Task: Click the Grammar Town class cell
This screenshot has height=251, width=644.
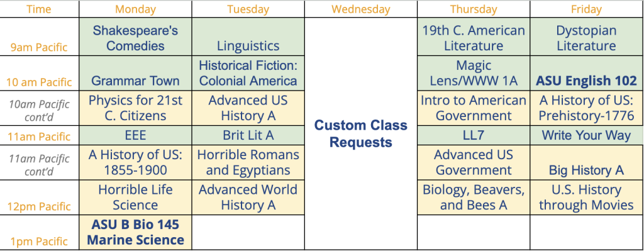Action: 135,74
